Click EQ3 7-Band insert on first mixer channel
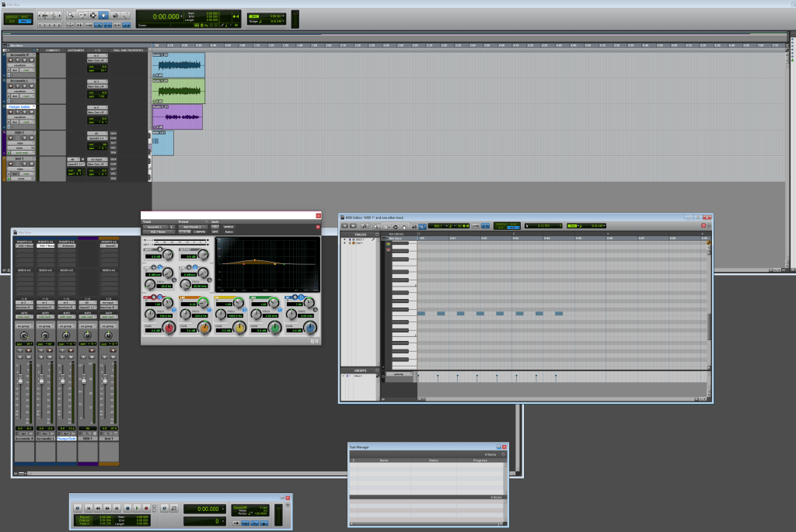 26,246
